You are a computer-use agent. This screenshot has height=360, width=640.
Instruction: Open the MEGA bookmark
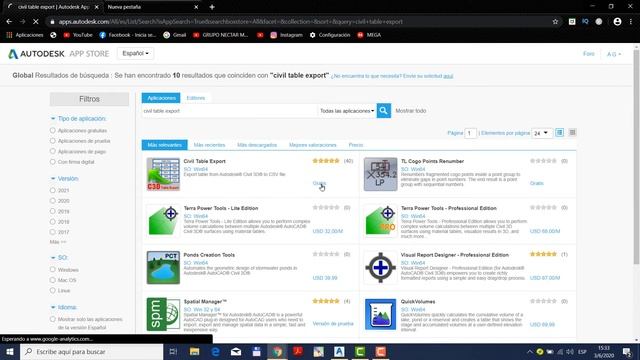pyautogui.click(x=369, y=35)
